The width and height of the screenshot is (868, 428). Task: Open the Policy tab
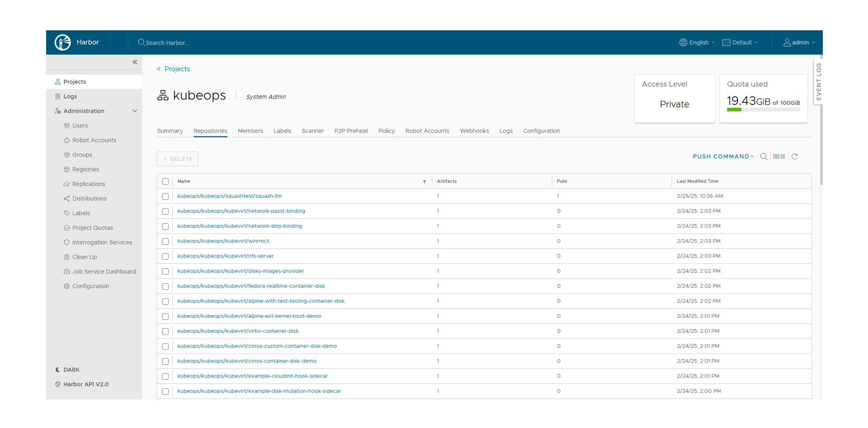pyautogui.click(x=387, y=131)
